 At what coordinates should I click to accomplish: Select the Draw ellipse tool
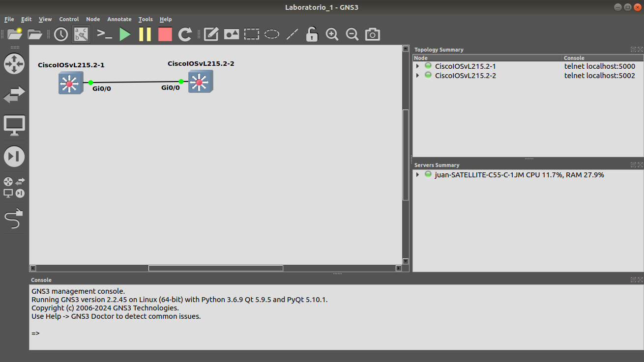(x=272, y=34)
